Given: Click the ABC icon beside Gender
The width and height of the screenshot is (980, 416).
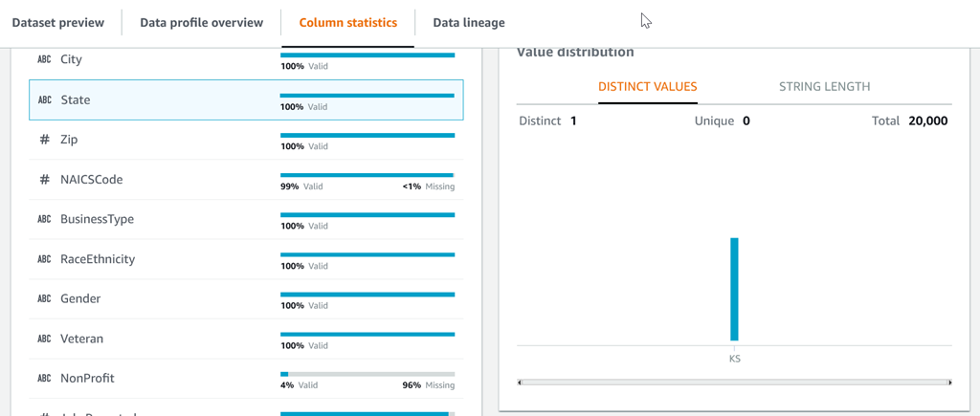Looking at the screenshot, I should (x=44, y=299).
